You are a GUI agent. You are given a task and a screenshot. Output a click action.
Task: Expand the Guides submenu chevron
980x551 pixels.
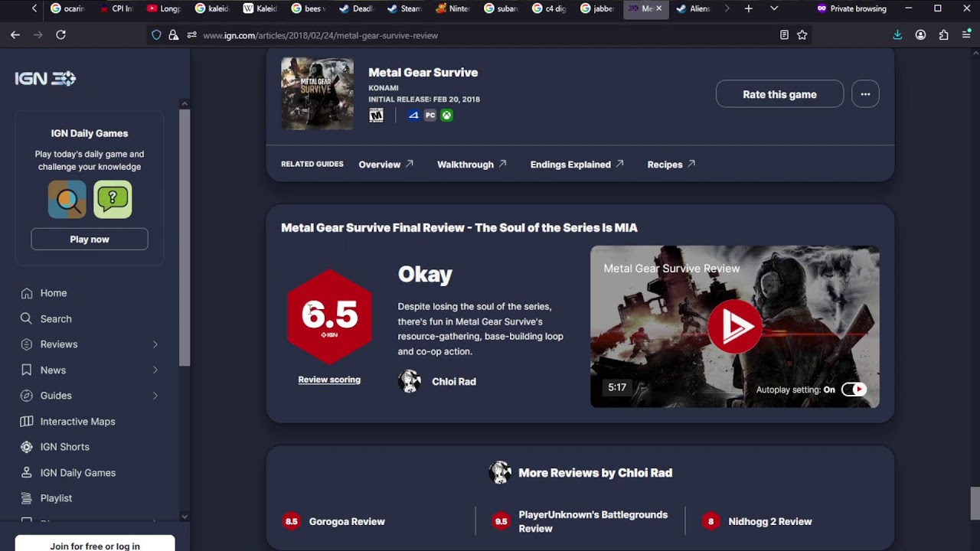(x=155, y=396)
